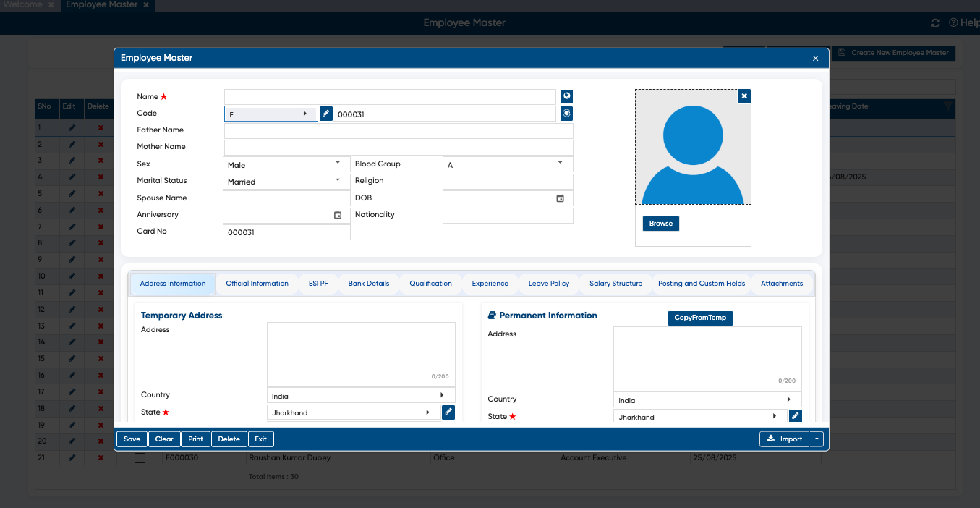Expand the Sex dropdown
The width and height of the screenshot is (980, 508).
[338, 164]
